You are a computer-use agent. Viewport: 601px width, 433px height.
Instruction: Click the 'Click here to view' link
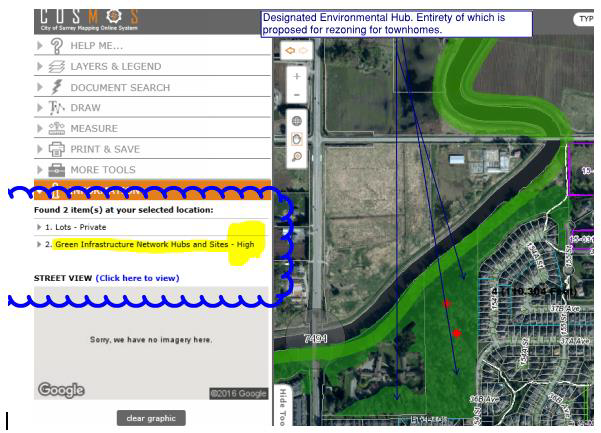(137, 278)
